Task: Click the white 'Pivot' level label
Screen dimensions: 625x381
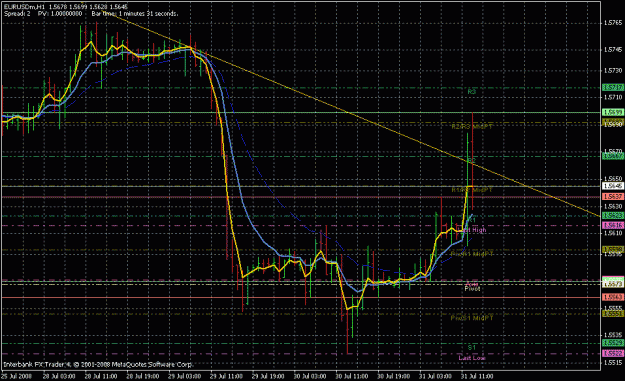Action: coord(472,289)
